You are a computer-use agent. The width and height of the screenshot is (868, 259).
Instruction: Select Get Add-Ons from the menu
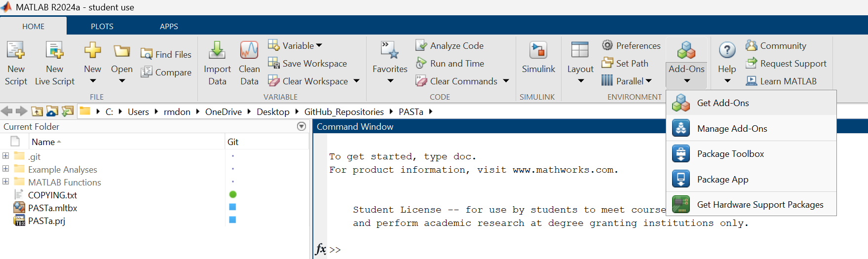point(751,103)
